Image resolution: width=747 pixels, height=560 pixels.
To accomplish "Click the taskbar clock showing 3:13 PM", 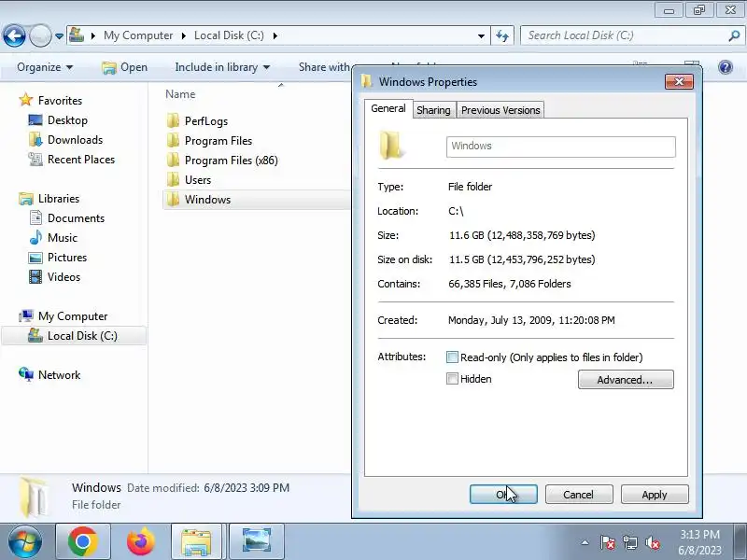I will 699,542.
